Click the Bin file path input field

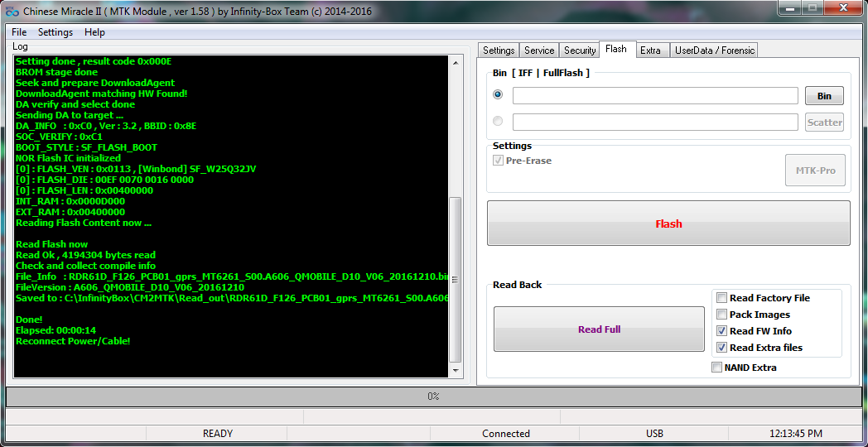[654, 96]
